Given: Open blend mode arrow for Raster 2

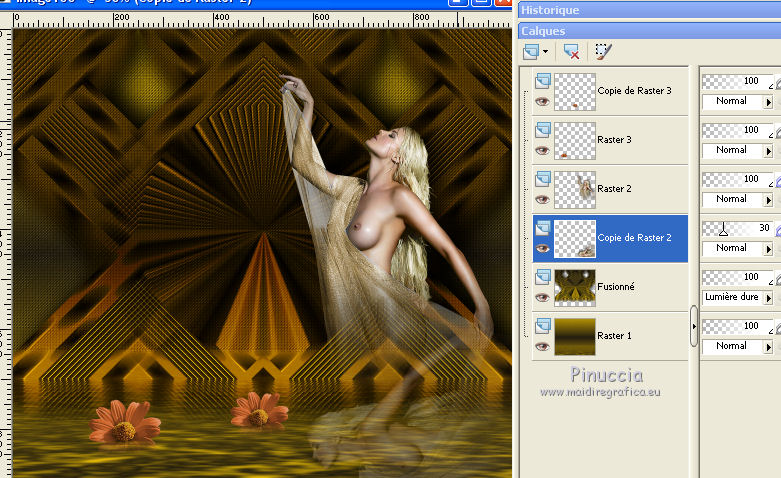Looking at the screenshot, I should click(769, 200).
